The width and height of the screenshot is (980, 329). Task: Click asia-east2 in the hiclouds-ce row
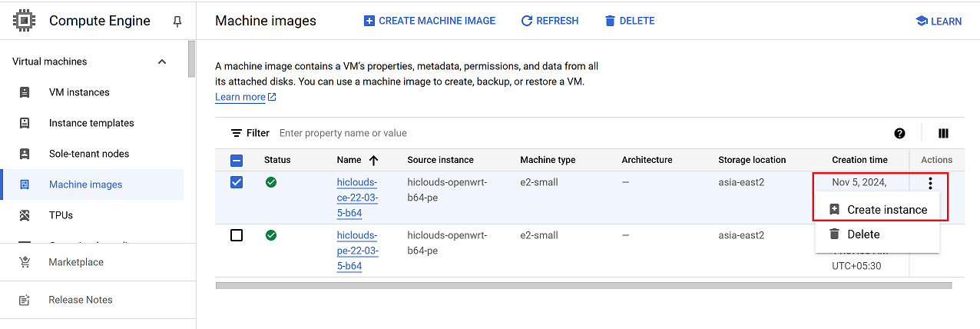click(x=741, y=182)
